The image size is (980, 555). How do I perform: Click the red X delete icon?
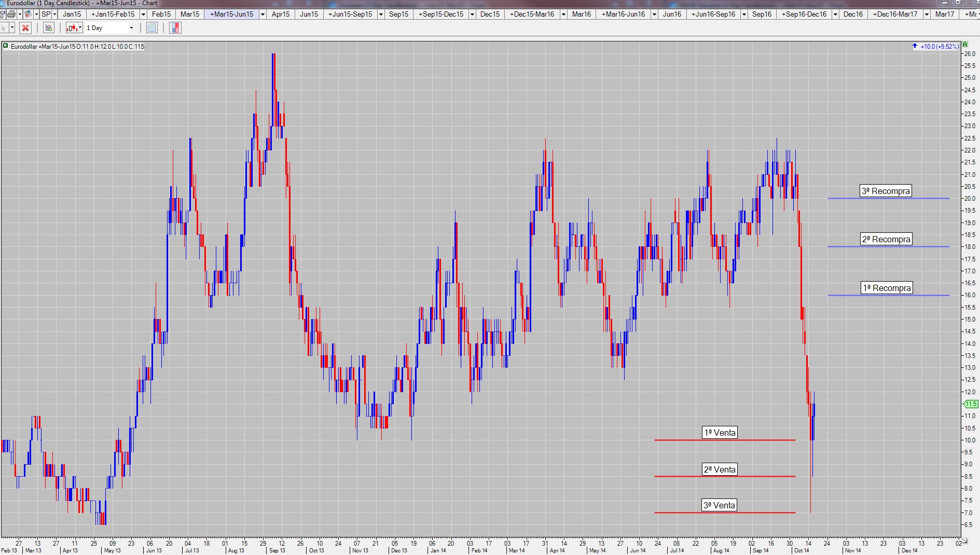[25, 28]
